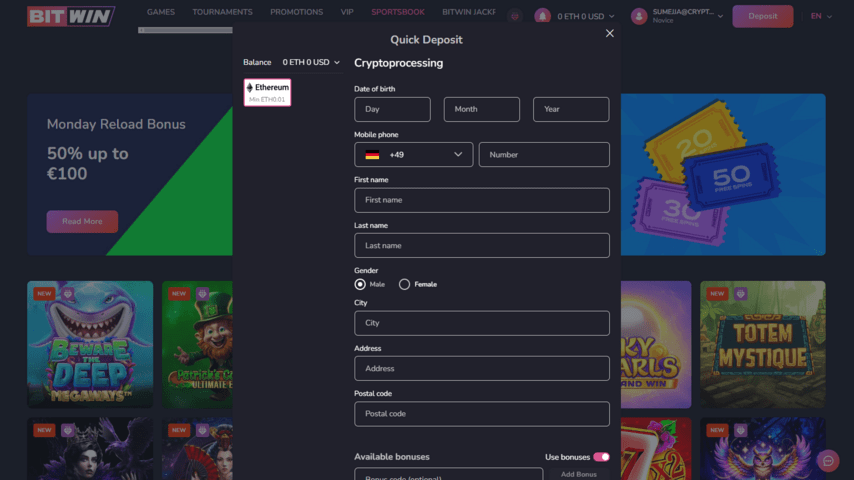Select Male gender option
Screen dimensions: 854x480
click(360, 284)
